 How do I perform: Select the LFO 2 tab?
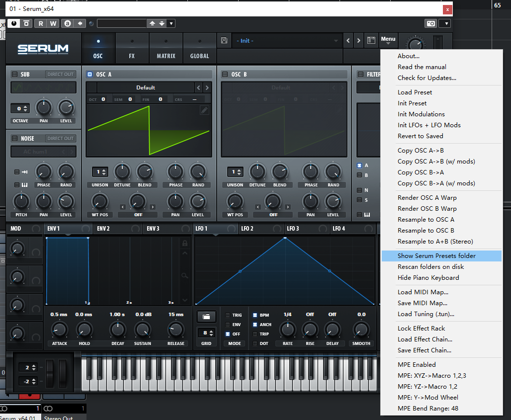point(261,229)
